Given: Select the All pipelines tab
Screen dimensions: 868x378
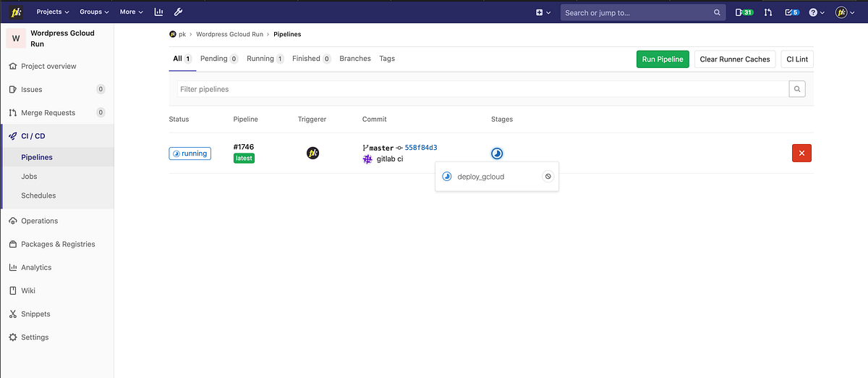Looking at the screenshot, I should (182, 59).
